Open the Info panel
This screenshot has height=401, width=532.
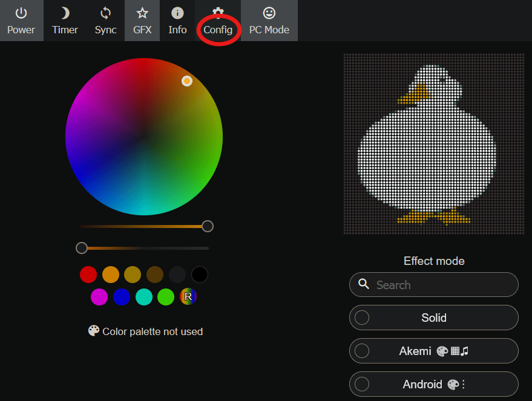point(177,21)
